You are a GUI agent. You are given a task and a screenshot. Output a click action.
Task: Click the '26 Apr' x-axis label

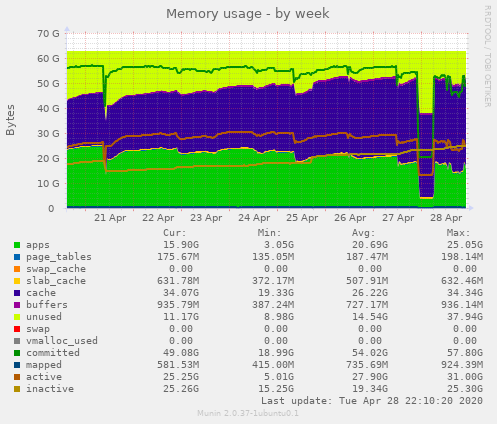350,218
